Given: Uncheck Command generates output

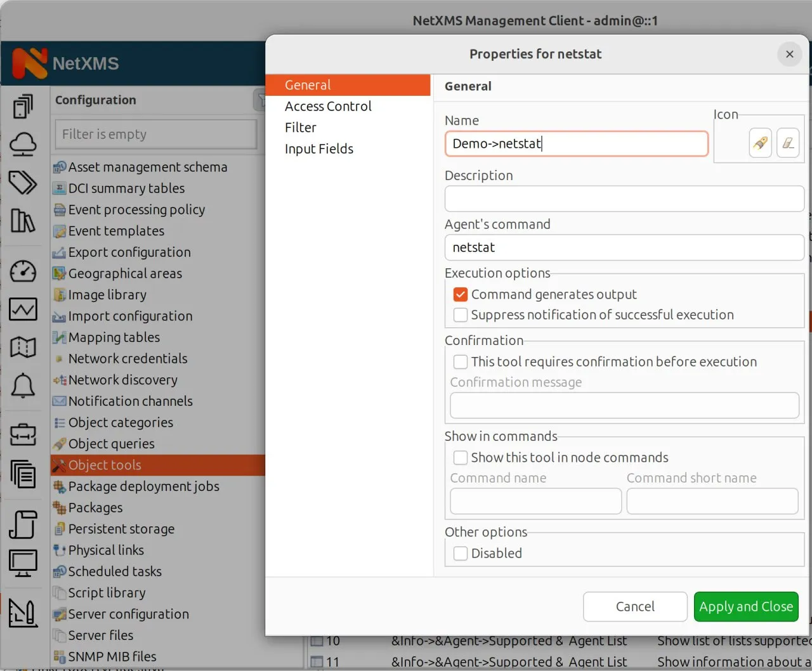Looking at the screenshot, I should tap(460, 294).
